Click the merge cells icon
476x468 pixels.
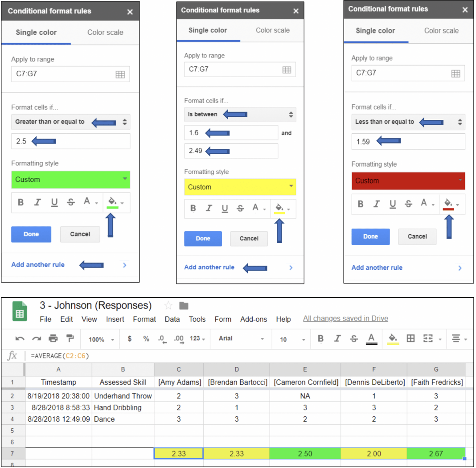click(x=427, y=339)
